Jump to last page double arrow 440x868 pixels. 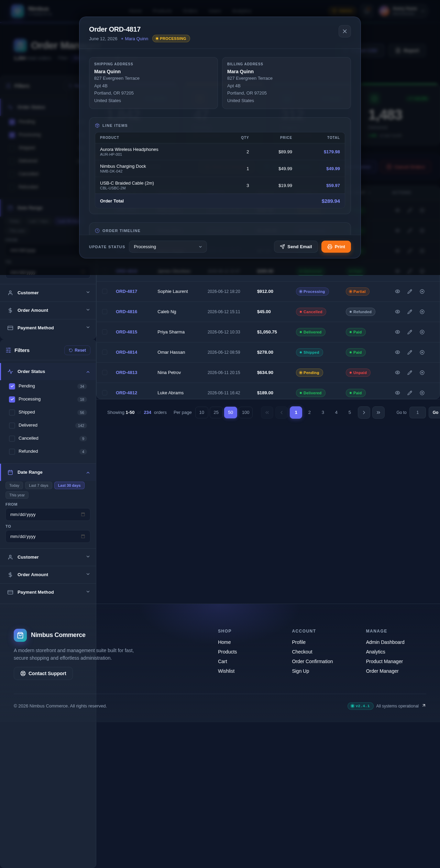click(378, 413)
